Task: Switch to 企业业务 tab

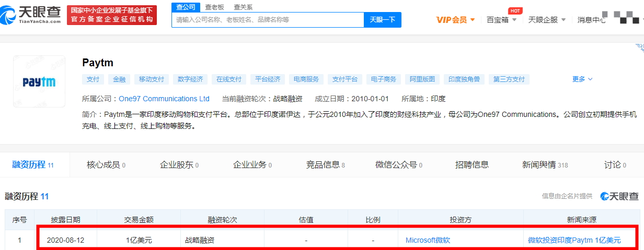Action: tap(252, 165)
